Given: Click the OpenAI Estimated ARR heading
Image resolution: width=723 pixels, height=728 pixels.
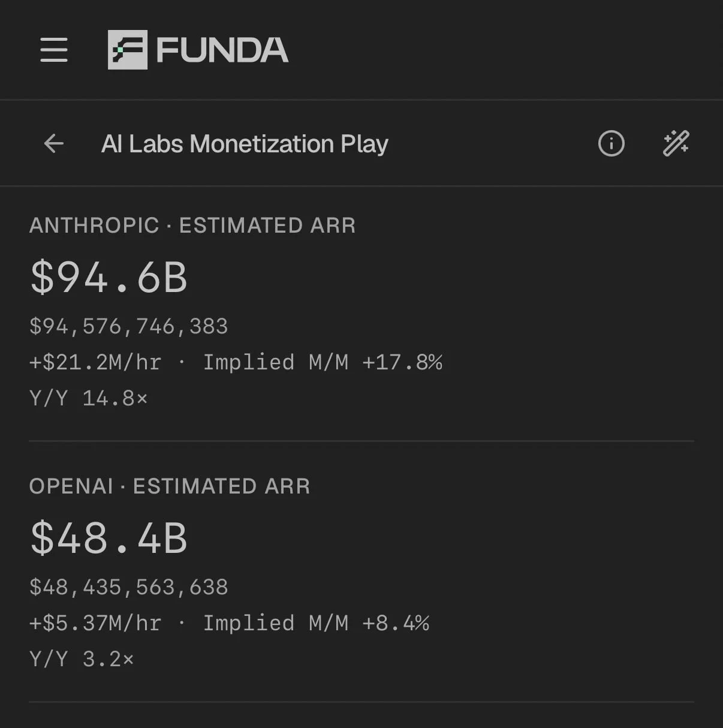Looking at the screenshot, I should click(x=170, y=486).
